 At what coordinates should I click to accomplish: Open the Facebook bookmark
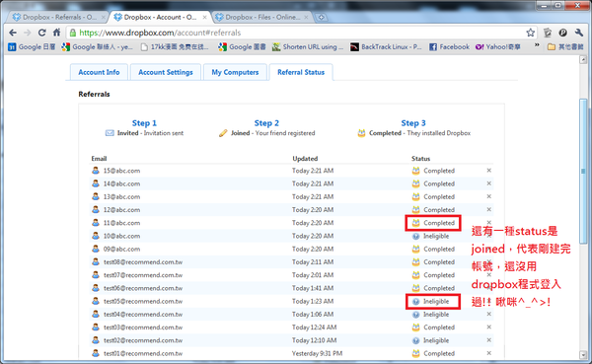pos(449,46)
